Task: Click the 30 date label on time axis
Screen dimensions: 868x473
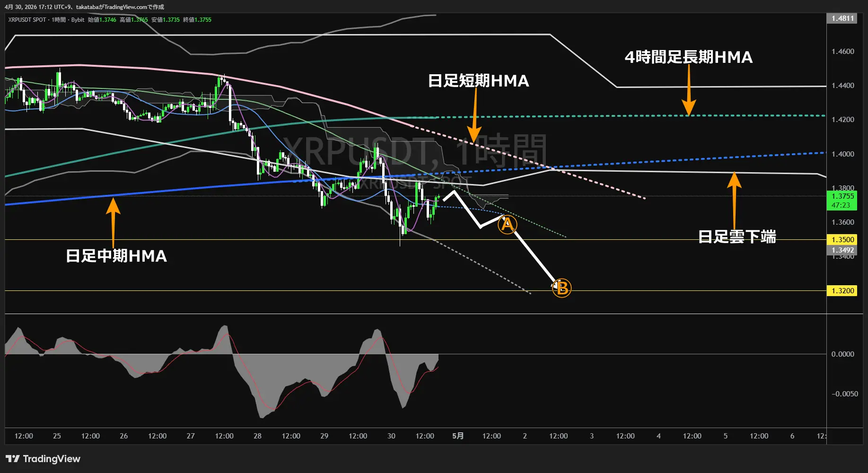Action: pyautogui.click(x=391, y=436)
